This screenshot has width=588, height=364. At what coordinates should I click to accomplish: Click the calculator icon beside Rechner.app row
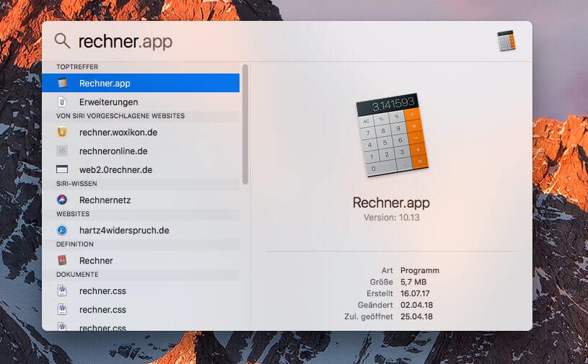tap(62, 83)
